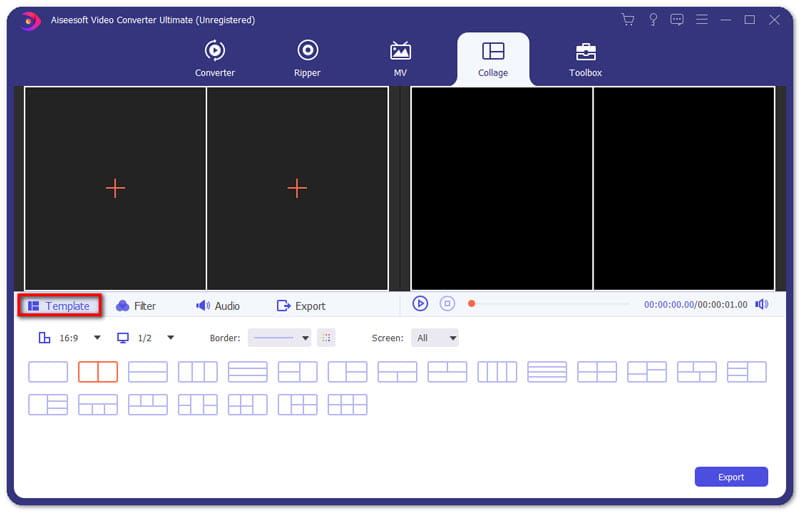Open the MV tab
This screenshot has width=800, height=512.
pos(401,59)
